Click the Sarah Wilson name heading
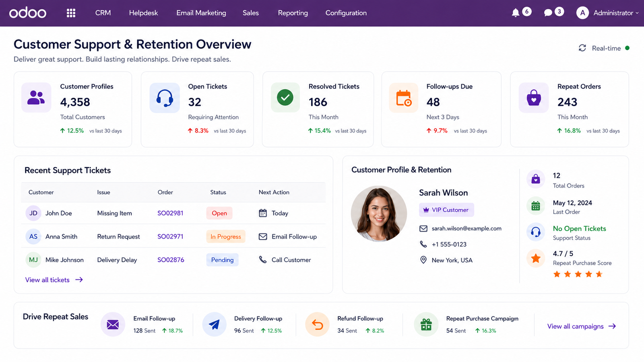644x362 pixels. (443, 193)
